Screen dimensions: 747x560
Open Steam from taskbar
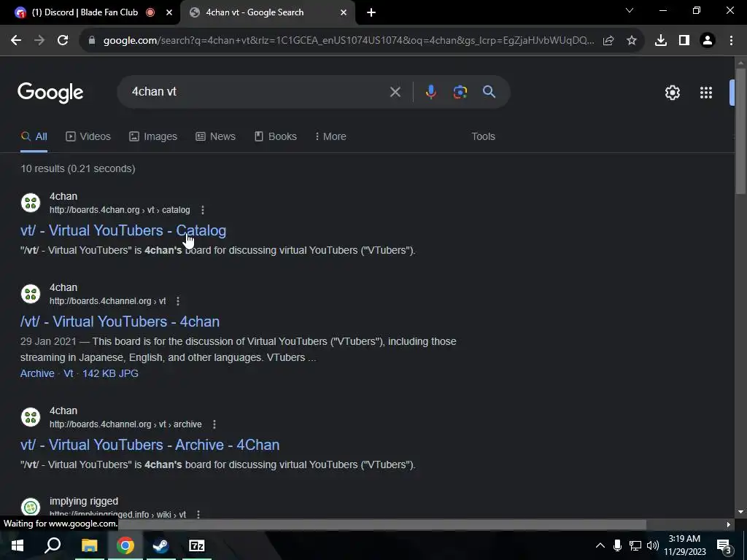[x=161, y=545]
